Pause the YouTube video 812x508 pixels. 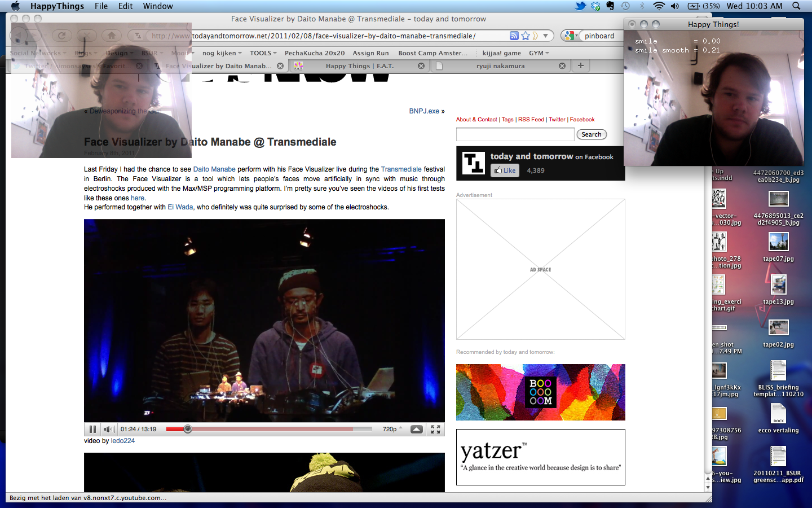(92, 430)
